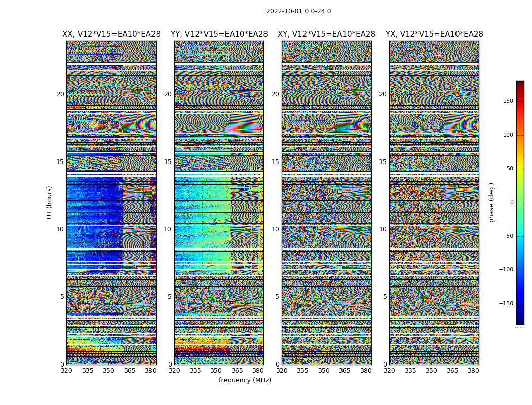Click the YX panel y-tick label '20'
Screen dimensions: 532x405
pyautogui.click(x=383, y=94)
